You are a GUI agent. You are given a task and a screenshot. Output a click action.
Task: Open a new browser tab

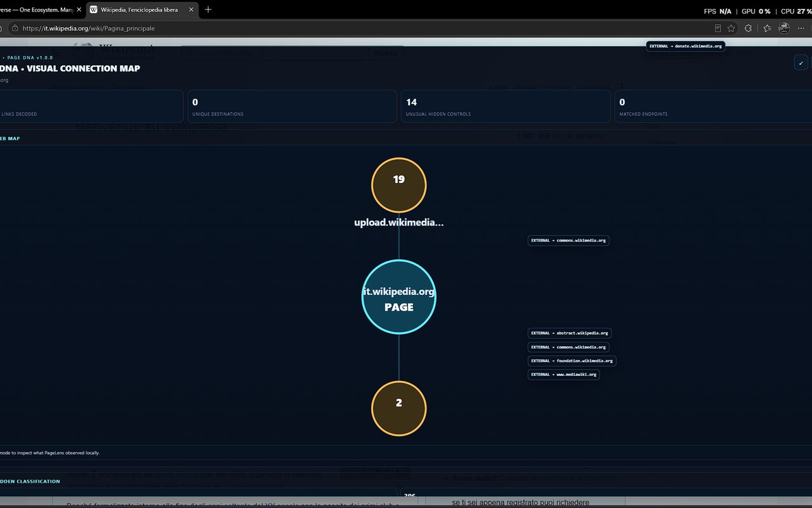point(208,10)
